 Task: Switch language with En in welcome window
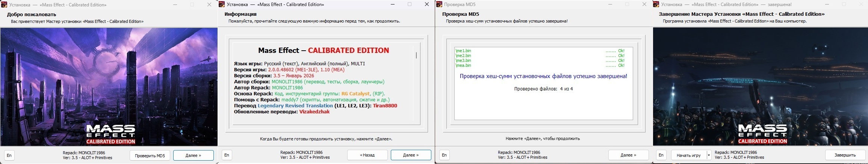point(9,155)
